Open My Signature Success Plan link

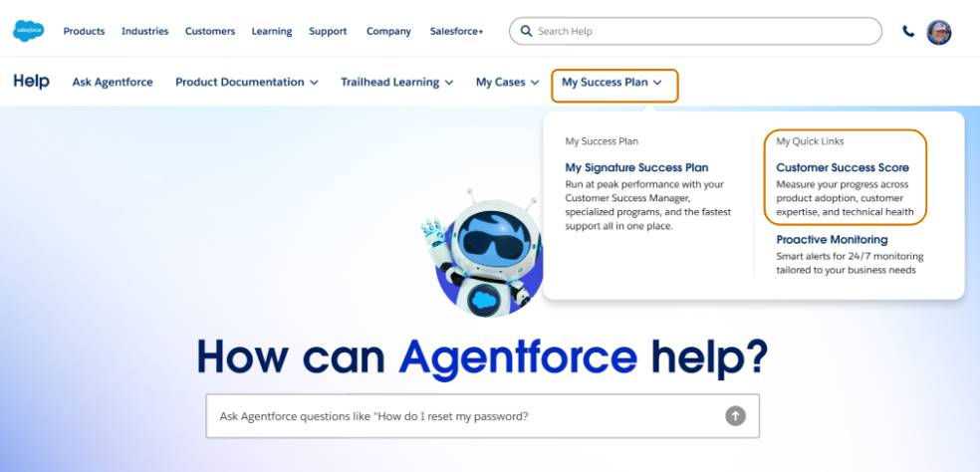click(636, 167)
